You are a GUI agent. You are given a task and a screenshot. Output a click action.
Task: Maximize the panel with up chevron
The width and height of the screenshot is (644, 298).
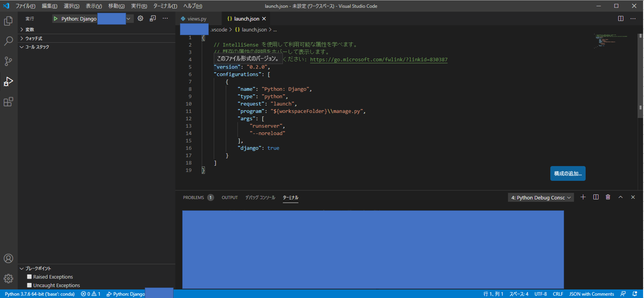point(620,197)
